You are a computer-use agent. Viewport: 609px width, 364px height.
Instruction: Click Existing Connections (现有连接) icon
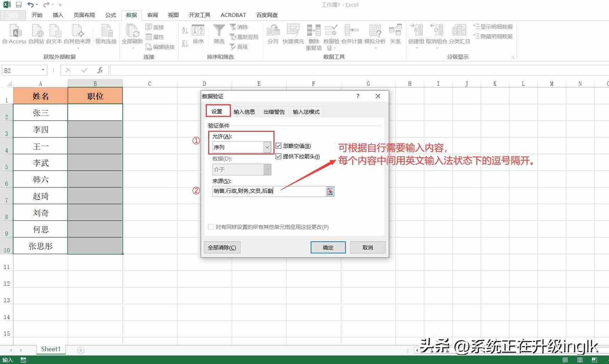106,34
